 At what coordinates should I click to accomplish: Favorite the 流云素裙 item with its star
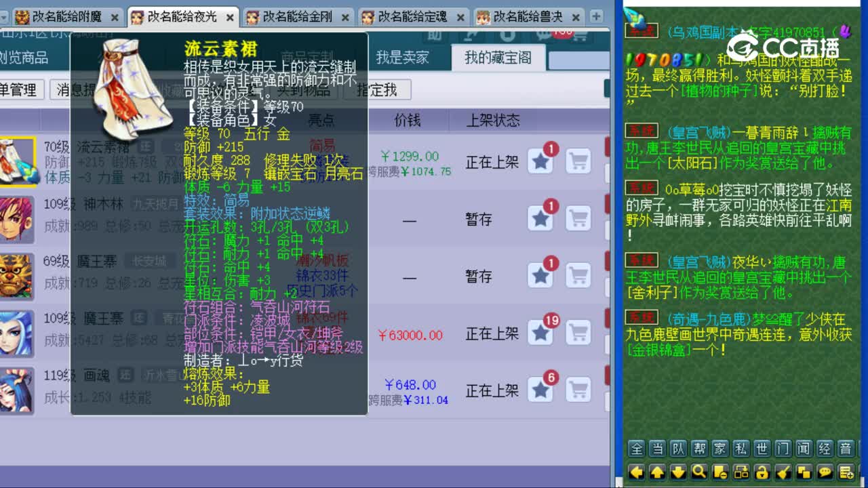point(540,161)
